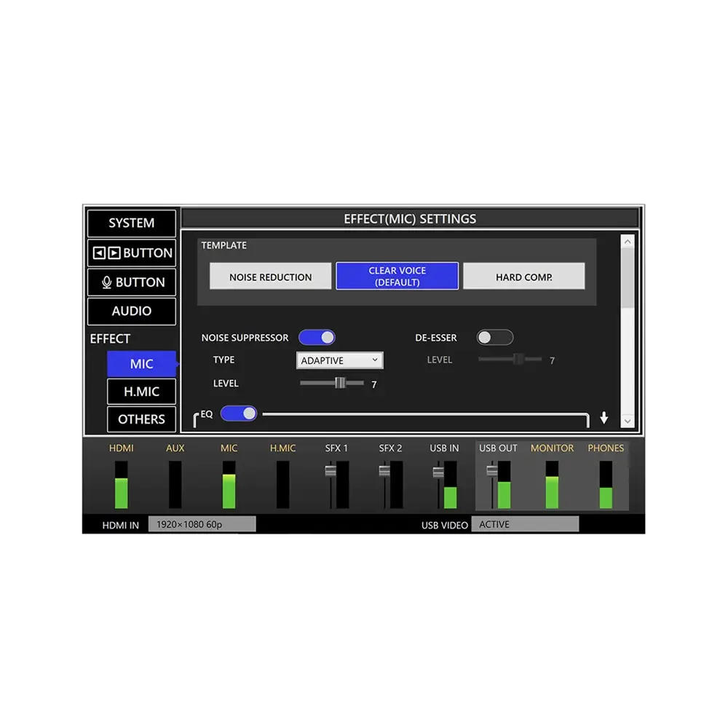Open the arrow BUTTON settings page
The height and width of the screenshot is (728, 728).
[x=132, y=253]
